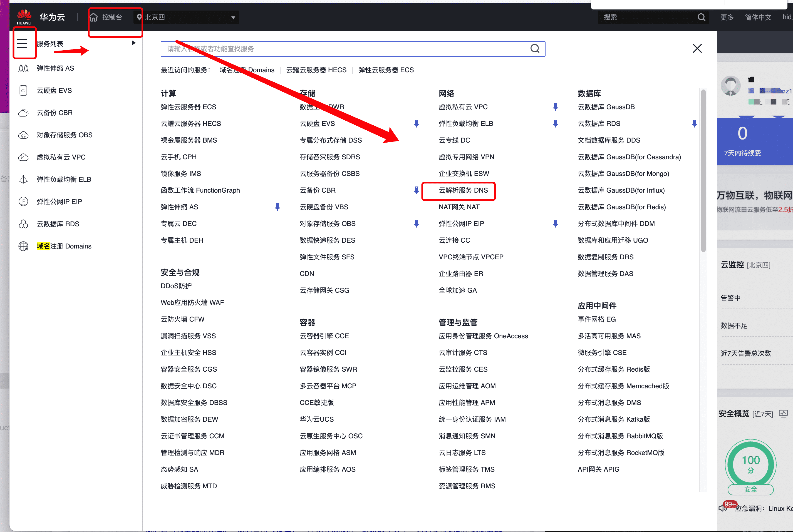Viewport: 793px width, 532px height.
Task: Unpin 云数据库 RDS service
Action: pyautogui.click(x=694, y=123)
